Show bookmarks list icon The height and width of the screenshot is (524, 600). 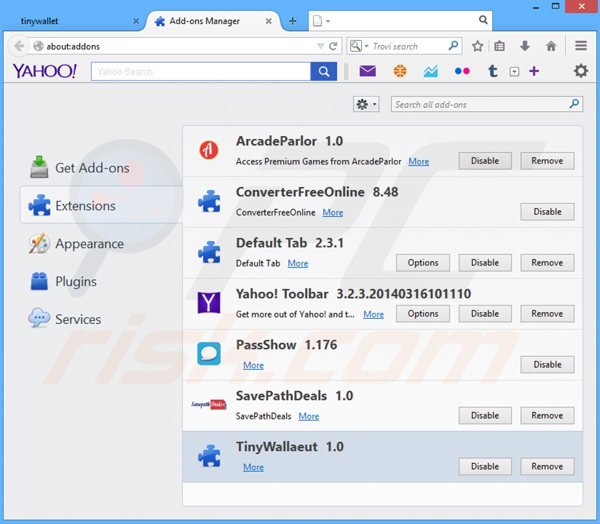pos(499,46)
